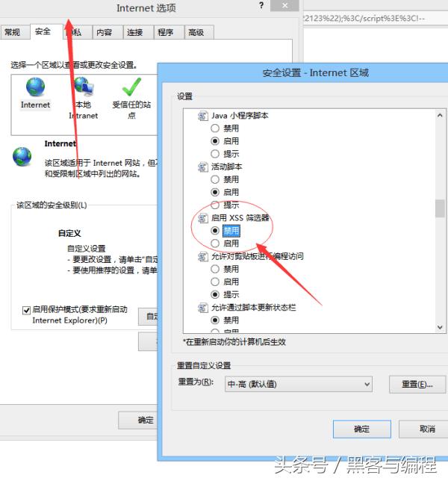Click the 'Java 小程序脚本' setting label
Screen dimensions: 448x481
tap(240, 116)
